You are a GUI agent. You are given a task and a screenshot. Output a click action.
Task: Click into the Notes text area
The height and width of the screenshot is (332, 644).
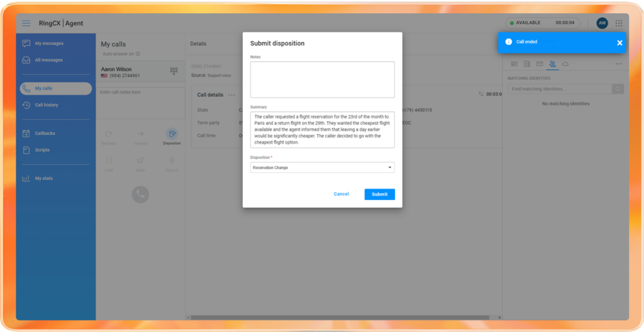point(322,80)
